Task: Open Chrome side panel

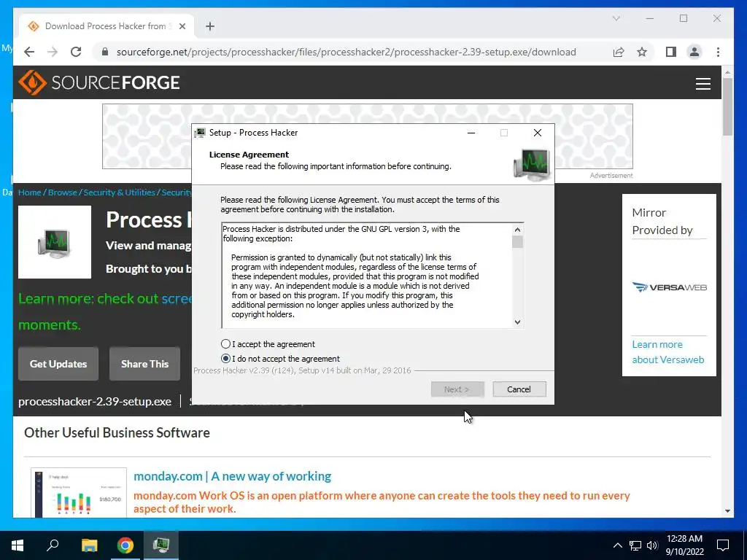Action: pos(671,52)
